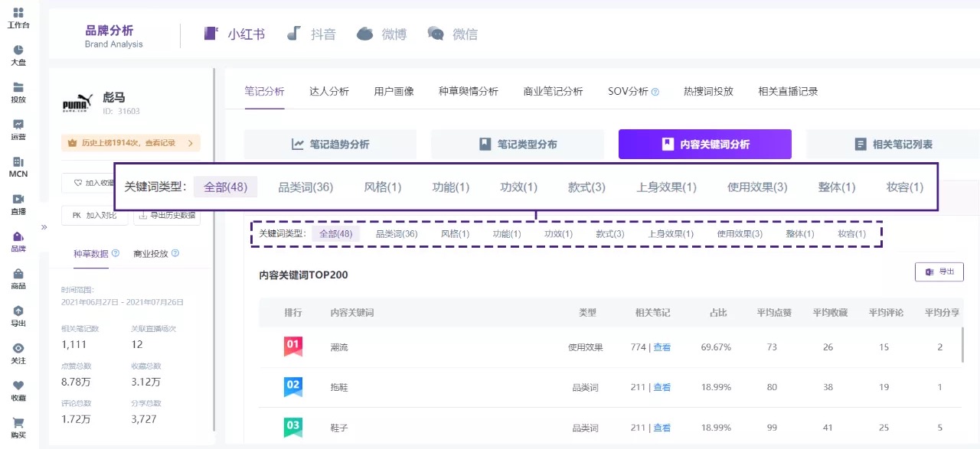The height and width of the screenshot is (449, 980).
Task: Click the 导出 export button above table
Action: coord(939,272)
